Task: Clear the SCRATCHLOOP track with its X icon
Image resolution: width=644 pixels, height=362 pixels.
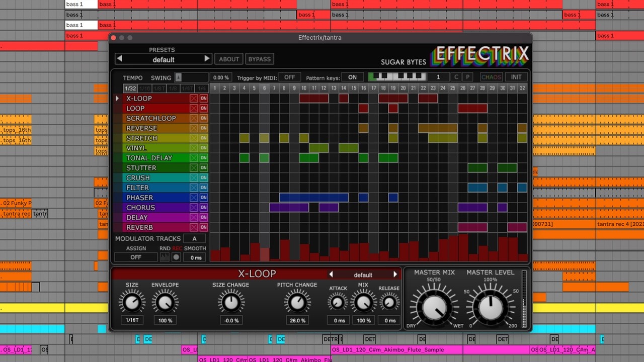Action: tap(194, 118)
